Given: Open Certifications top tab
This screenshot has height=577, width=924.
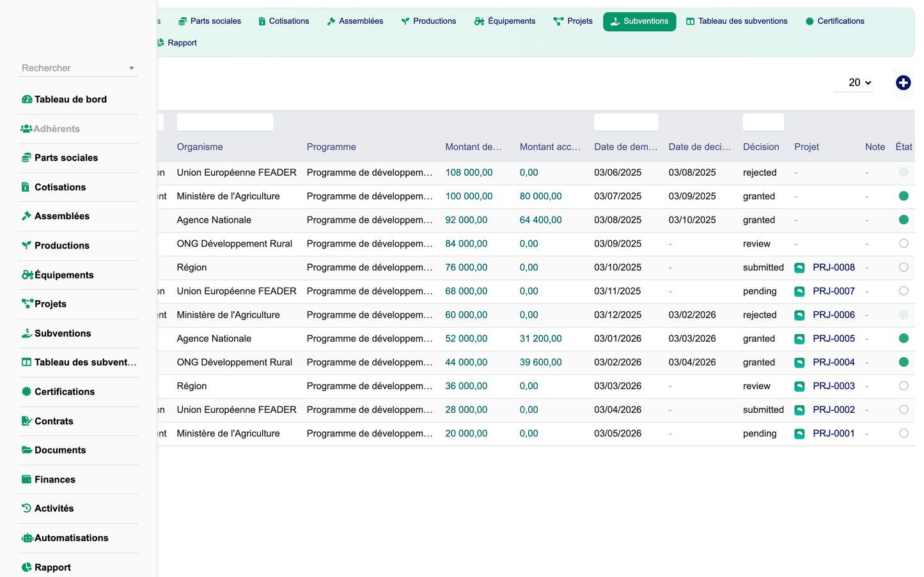Looking at the screenshot, I should (x=834, y=21).
